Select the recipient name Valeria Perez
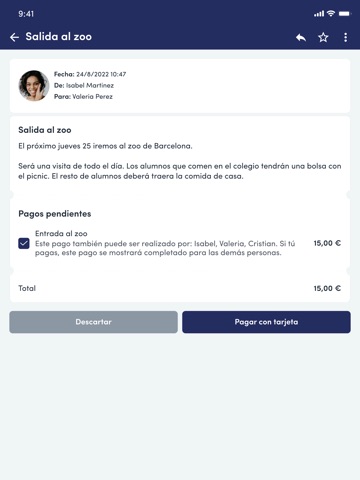Viewport: 360px width, 480px height. click(92, 97)
